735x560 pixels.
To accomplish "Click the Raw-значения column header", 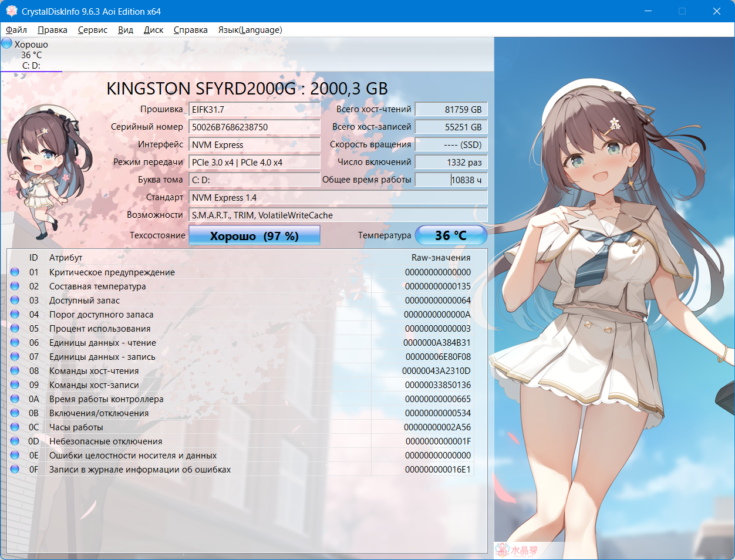I will tap(441, 258).
